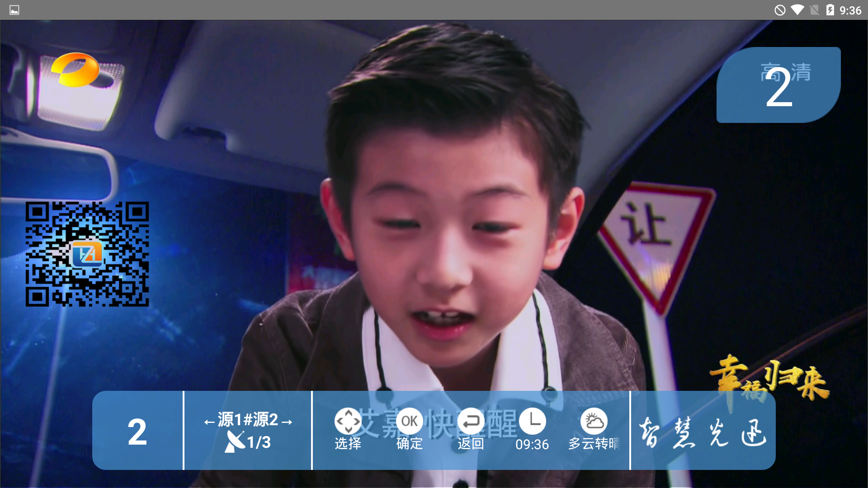Viewport: 868px width, 488px height.
Task: Tap the 09:36 time text
Action: [x=532, y=445]
